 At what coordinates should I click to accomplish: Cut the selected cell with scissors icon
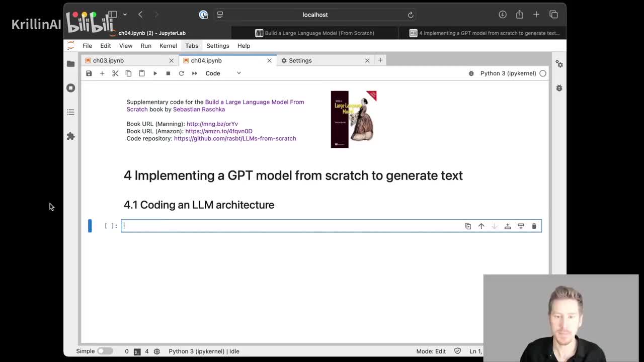[115, 73]
